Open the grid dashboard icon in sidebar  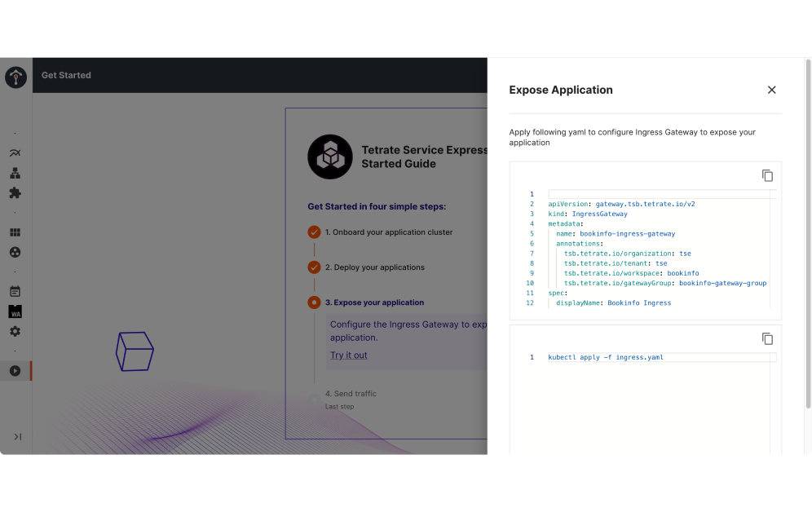pos(15,232)
